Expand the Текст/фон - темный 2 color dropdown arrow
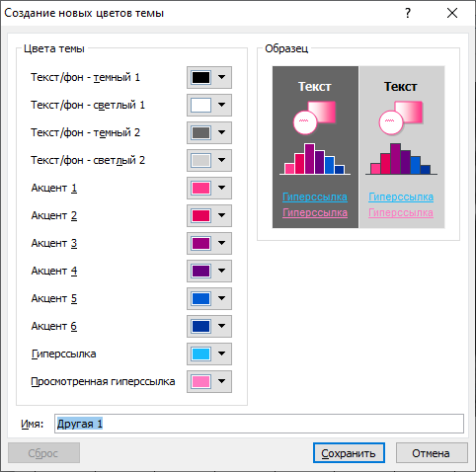 (x=222, y=132)
